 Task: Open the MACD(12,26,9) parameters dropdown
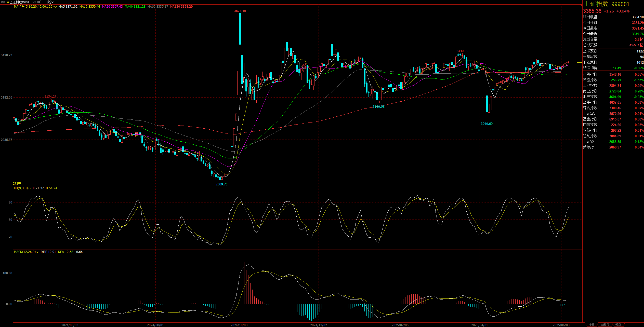coord(37,252)
